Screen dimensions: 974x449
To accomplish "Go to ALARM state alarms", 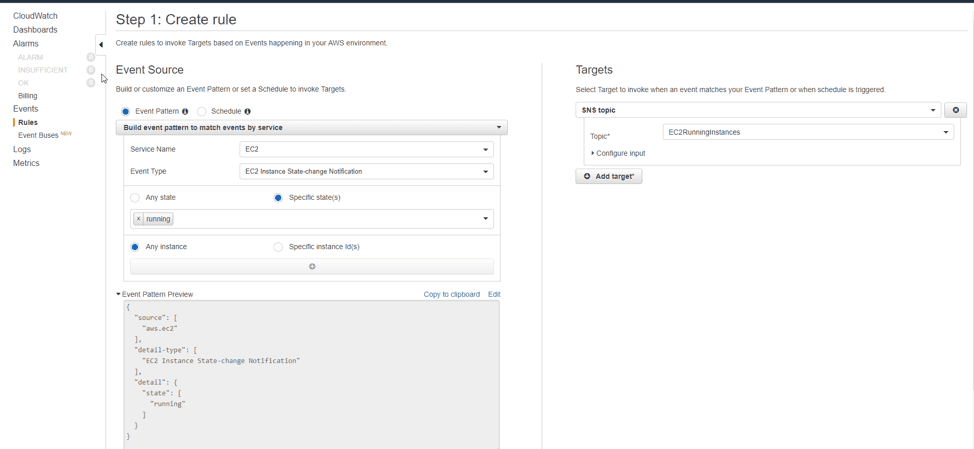I will coord(30,57).
